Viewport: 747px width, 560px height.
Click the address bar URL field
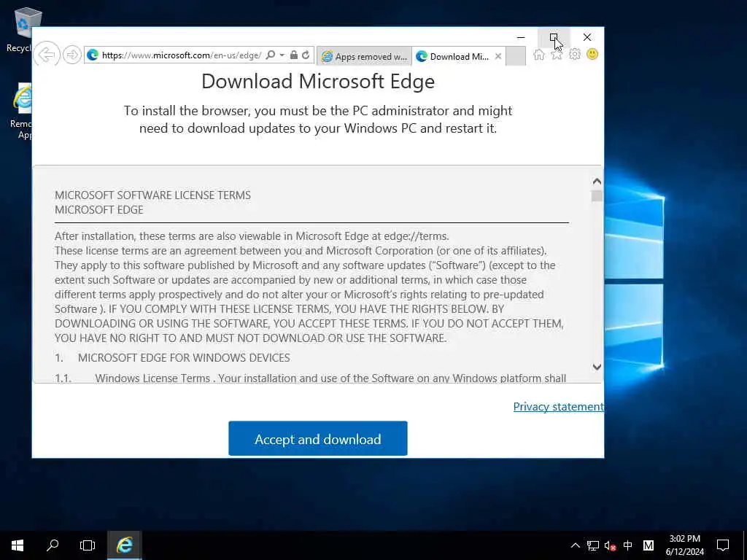(x=182, y=55)
